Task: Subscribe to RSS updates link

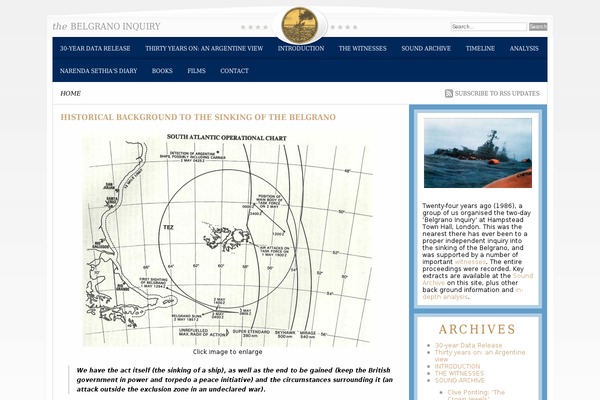Action: pos(497,93)
